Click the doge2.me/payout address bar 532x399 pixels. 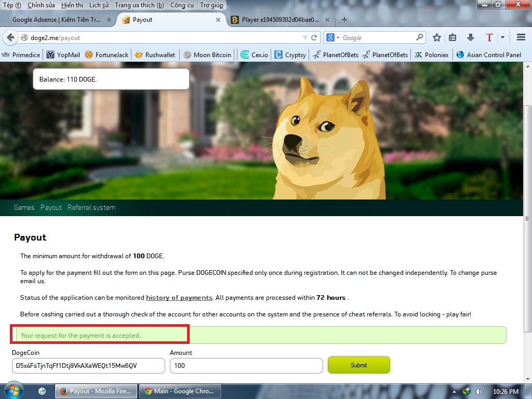click(163, 37)
